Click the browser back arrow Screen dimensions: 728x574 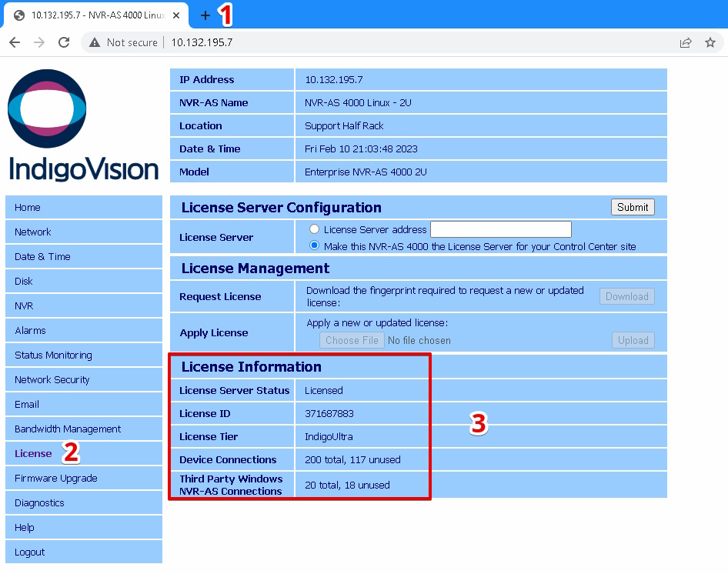15,42
